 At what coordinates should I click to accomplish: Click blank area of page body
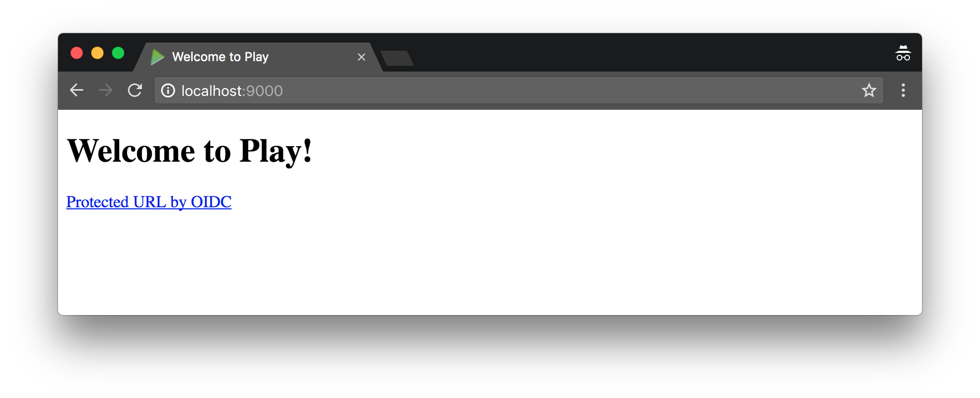[x=518, y=259]
